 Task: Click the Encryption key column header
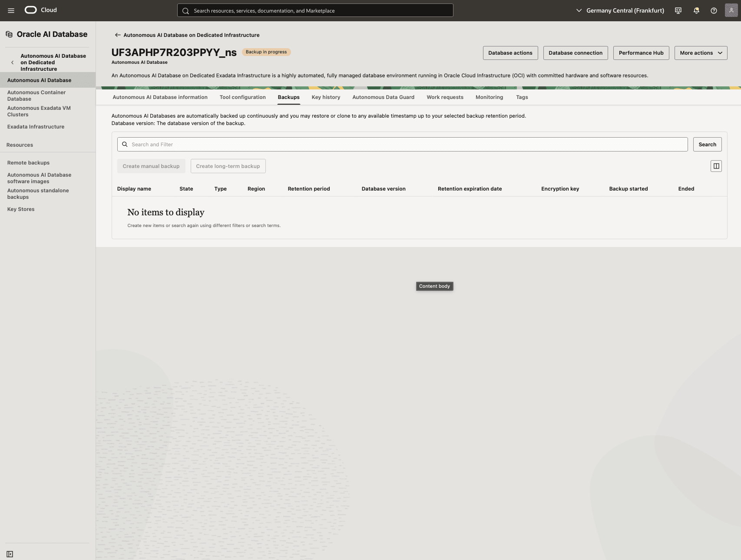tap(560, 189)
